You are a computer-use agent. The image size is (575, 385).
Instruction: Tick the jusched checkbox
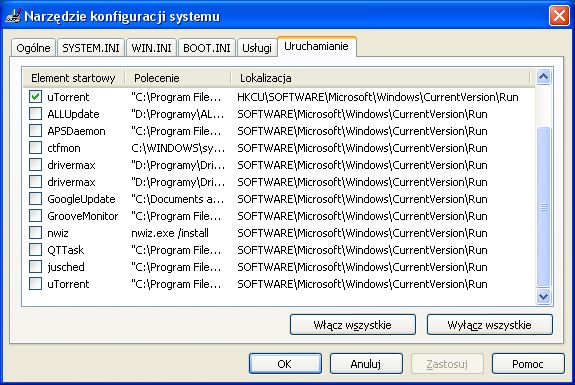pyautogui.click(x=36, y=267)
